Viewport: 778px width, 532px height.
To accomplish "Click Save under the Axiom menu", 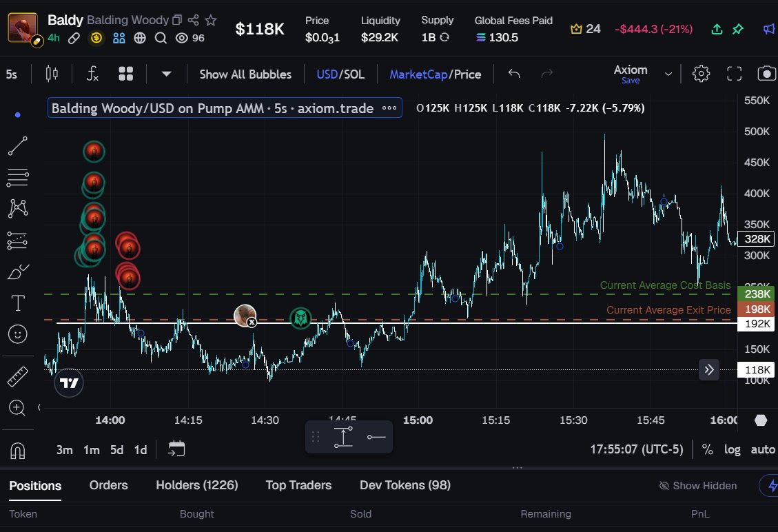I will pyautogui.click(x=631, y=81).
